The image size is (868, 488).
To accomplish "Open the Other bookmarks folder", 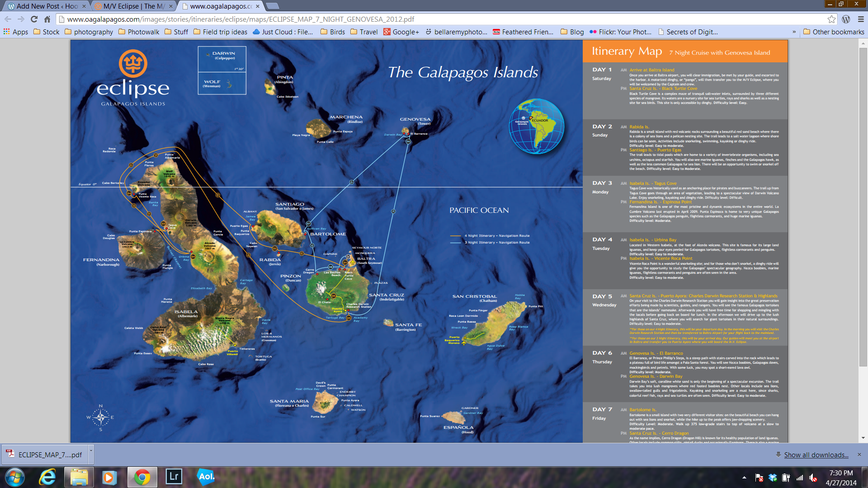I will coord(833,32).
